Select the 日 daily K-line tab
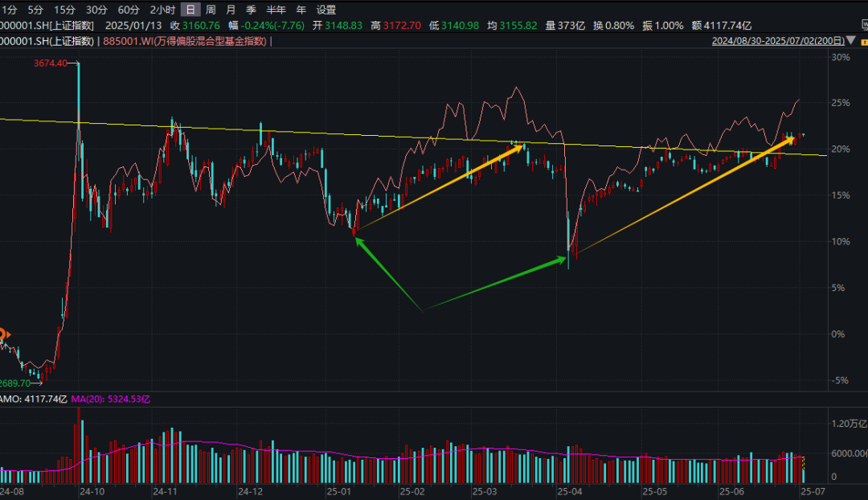Viewport: 868px width, 500px height. tap(190, 10)
